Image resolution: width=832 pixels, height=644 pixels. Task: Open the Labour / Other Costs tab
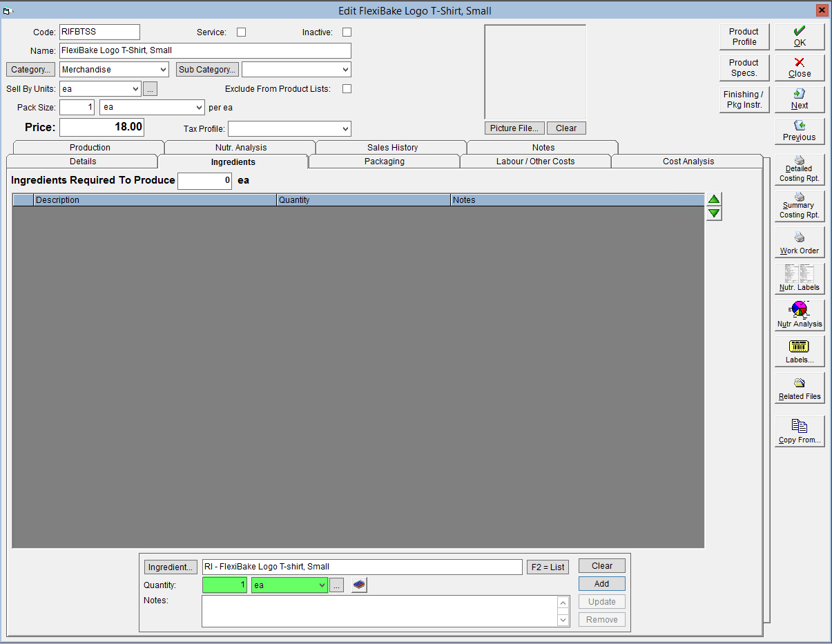click(x=536, y=162)
